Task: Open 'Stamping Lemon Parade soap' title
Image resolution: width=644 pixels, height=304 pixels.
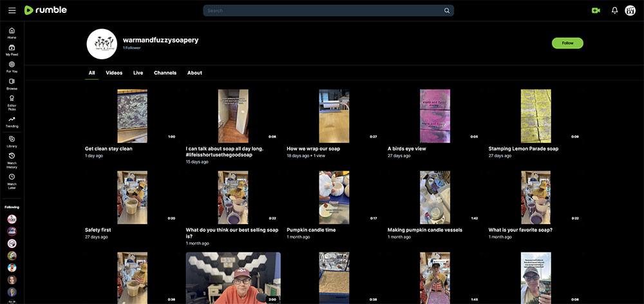Action: (x=523, y=149)
